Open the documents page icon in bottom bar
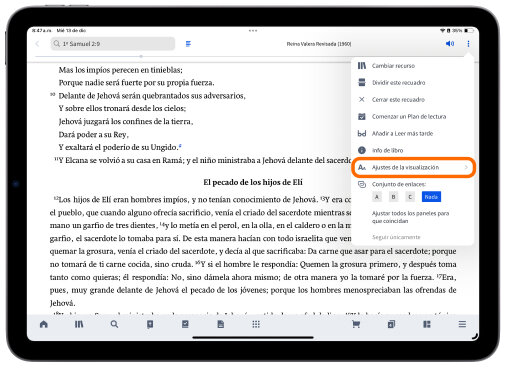The image size is (506, 368). click(221, 324)
